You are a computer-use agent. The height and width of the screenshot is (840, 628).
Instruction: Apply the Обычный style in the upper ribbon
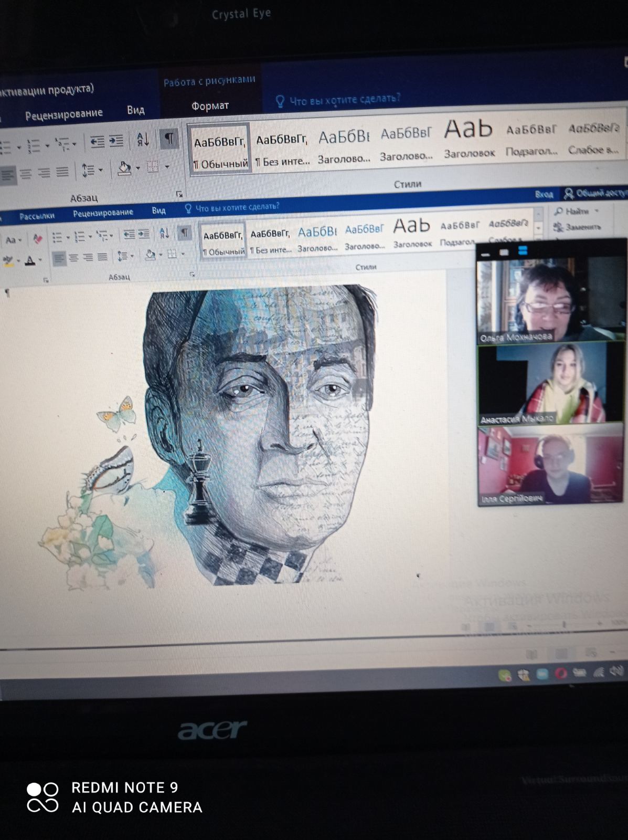coord(220,149)
